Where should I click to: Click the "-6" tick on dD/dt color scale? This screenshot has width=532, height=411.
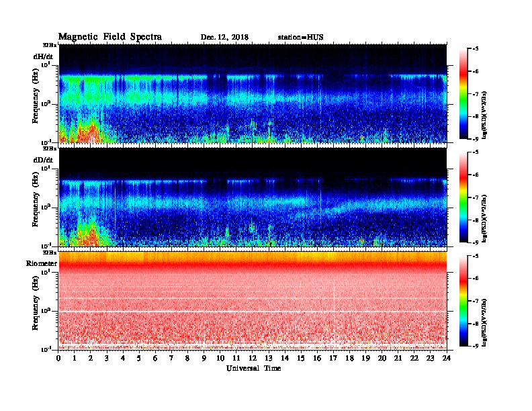point(475,175)
